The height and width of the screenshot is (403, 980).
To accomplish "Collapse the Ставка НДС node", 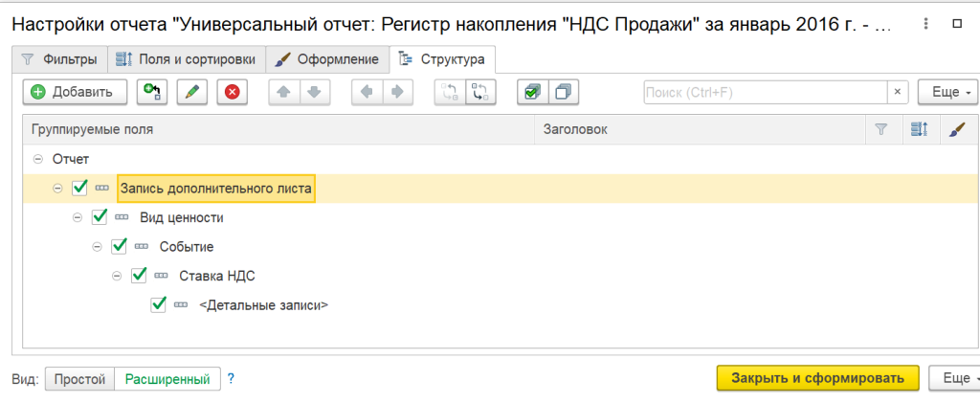I will [117, 276].
